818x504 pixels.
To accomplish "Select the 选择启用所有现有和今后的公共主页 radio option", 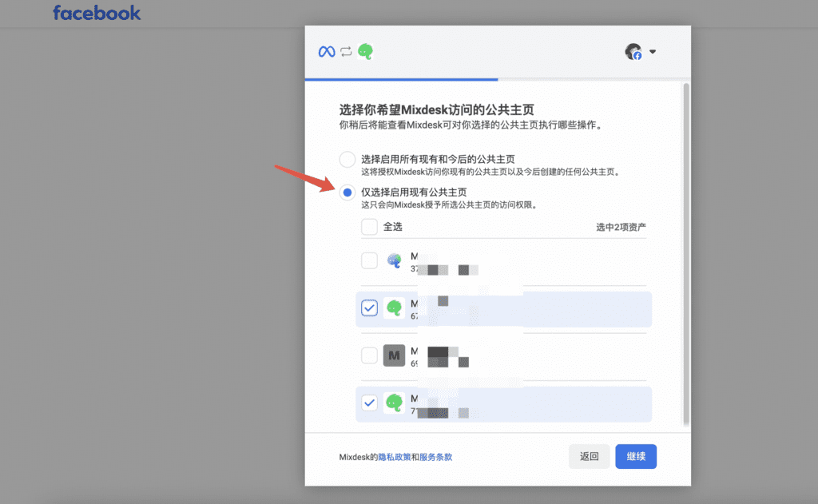I will pos(347,159).
